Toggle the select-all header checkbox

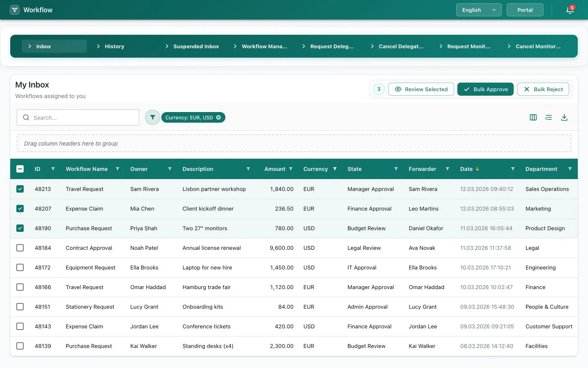[20, 169]
